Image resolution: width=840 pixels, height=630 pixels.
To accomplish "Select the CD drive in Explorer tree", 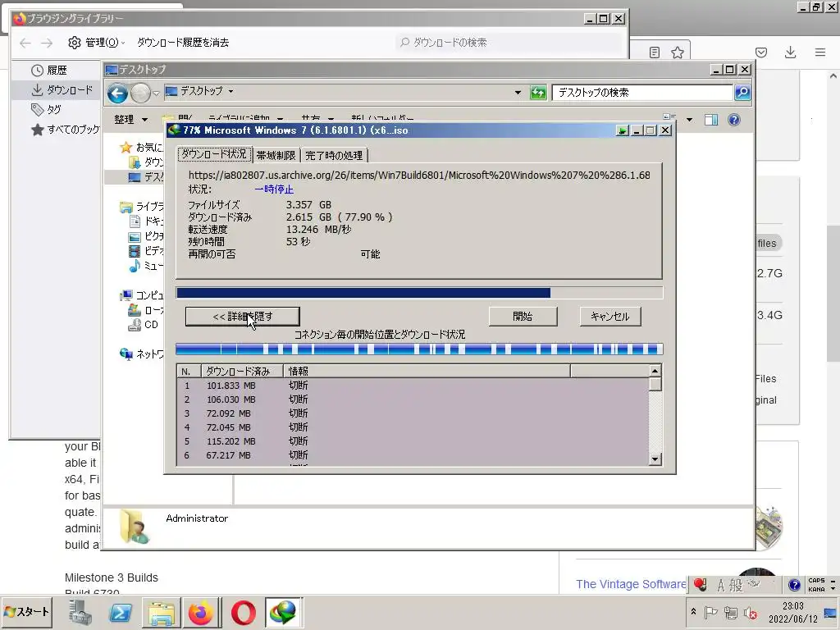I will pos(144,325).
